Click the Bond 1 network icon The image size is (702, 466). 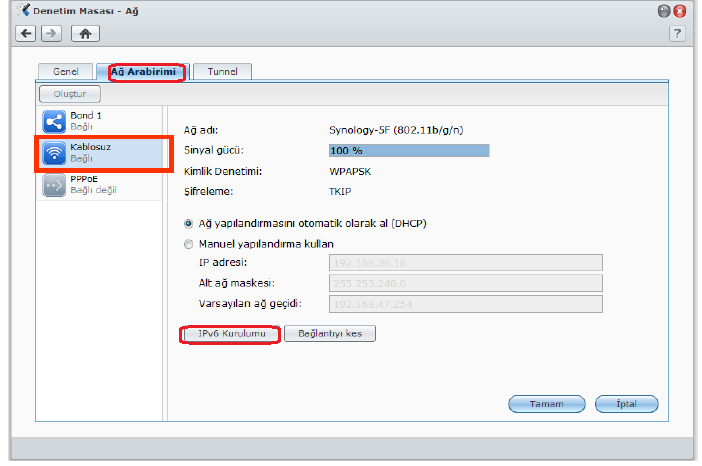54,122
